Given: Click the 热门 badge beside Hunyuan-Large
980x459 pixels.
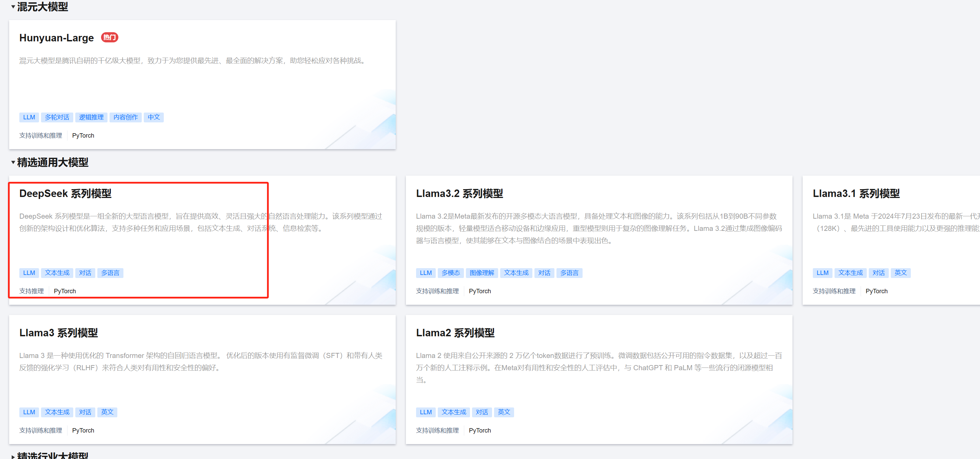Looking at the screenshot, I should (x=110, y=37).
